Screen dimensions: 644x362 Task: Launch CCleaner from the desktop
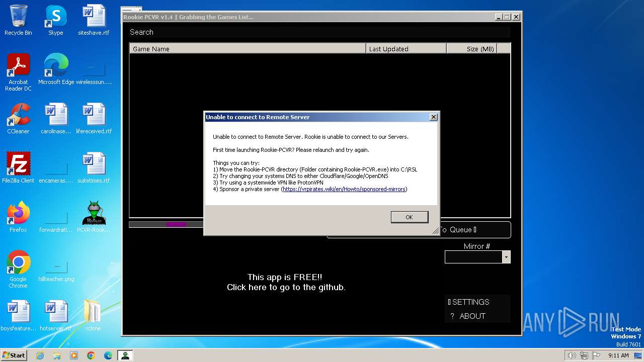click(x=18, y=119)
